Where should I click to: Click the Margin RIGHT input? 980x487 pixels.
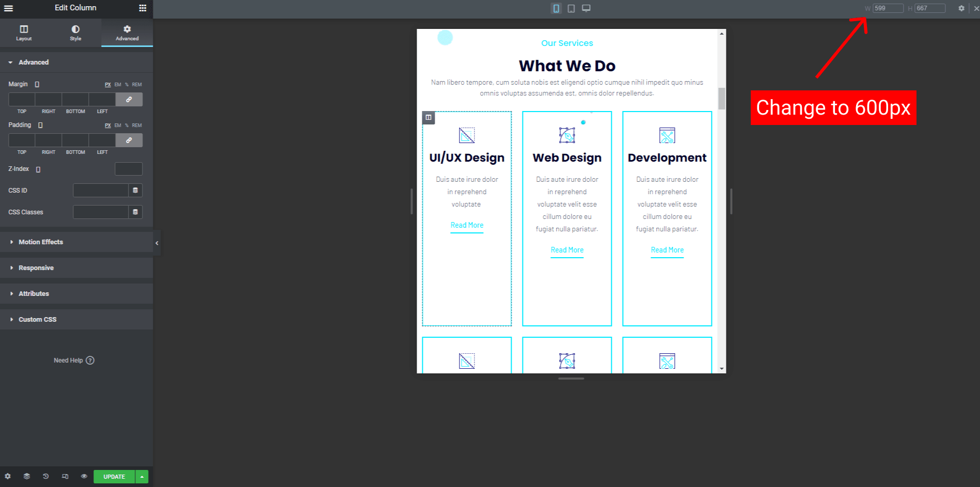coord(49,99)
